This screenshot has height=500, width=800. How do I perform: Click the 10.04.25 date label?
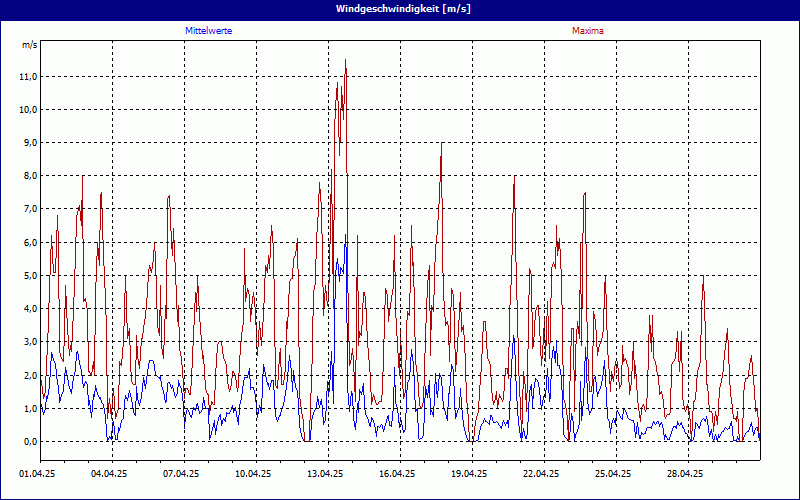pyautogui.click(x=253, y=474)
